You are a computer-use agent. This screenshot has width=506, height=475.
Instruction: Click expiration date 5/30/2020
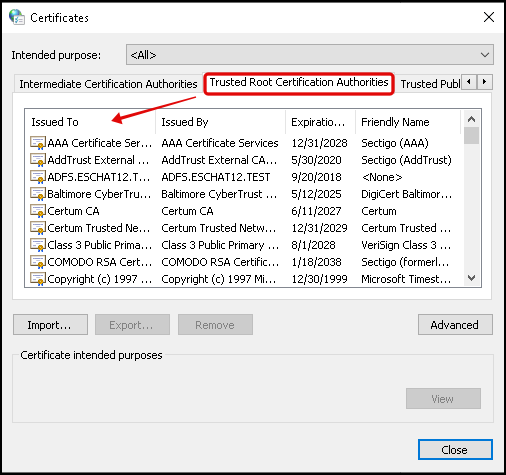tap(316, 160)
